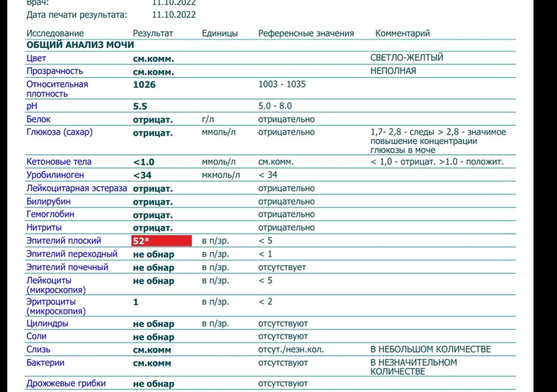The height and width of the screenshot is (392, 557).
Task: Select the 'Прозрачность' row name
Action: (55, 71)
